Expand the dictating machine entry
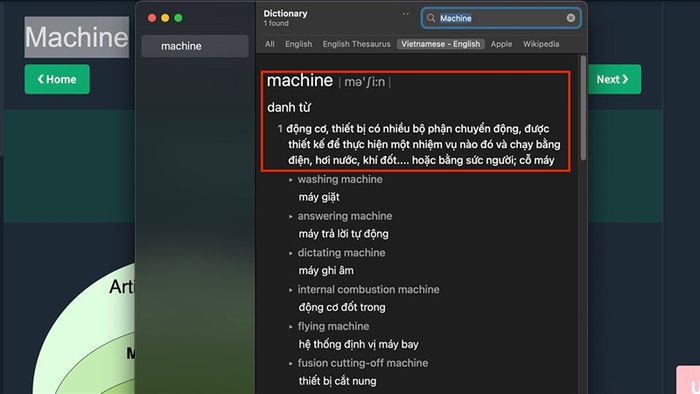 (x=291, y=253)
